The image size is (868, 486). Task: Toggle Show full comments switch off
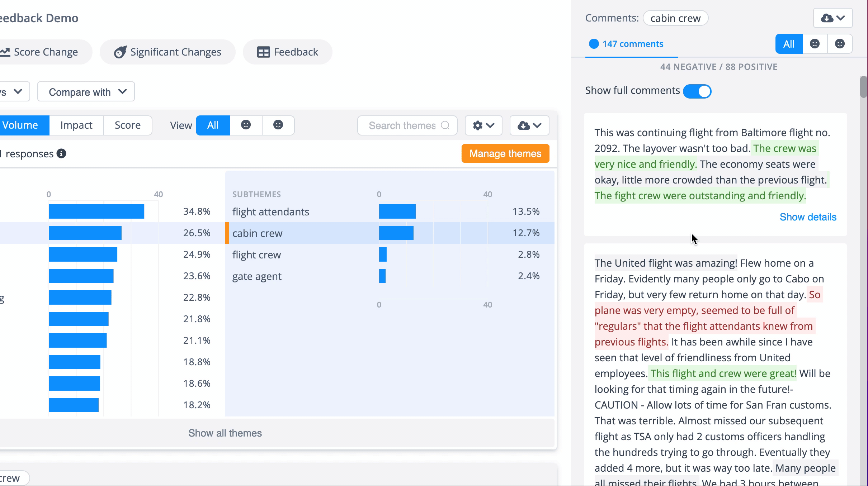click(x=697, y=91)
